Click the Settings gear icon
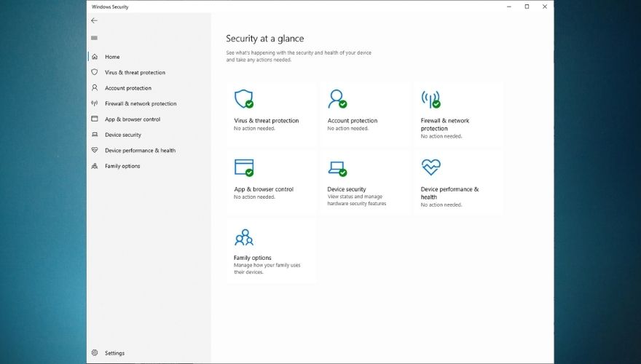The width and height of the screenshot is (641, 364). point(95,352)
